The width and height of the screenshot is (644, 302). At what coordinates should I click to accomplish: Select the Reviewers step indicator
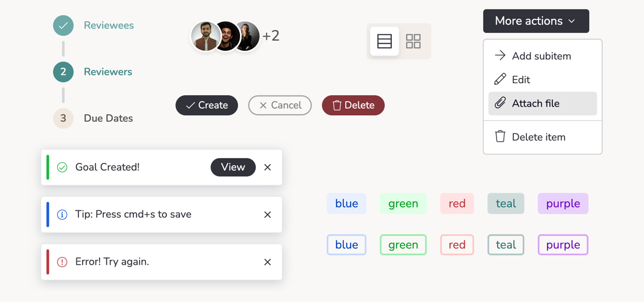click(x=63, y=72)
